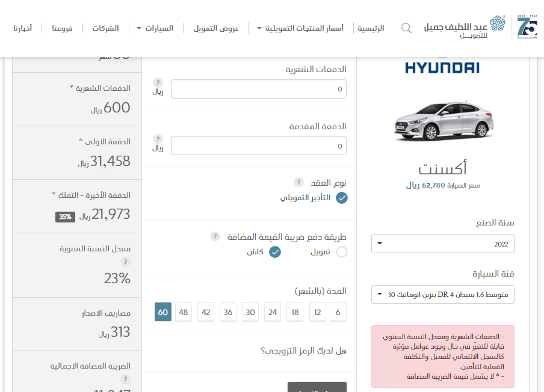
Task: Select 36 months duration
Action: point(228,312)
